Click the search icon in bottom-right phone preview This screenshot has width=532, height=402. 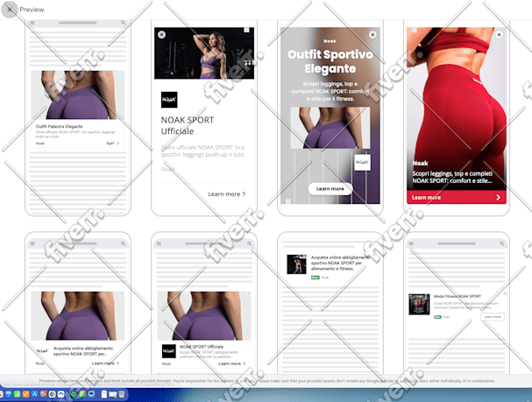click(x=502, y=243)
